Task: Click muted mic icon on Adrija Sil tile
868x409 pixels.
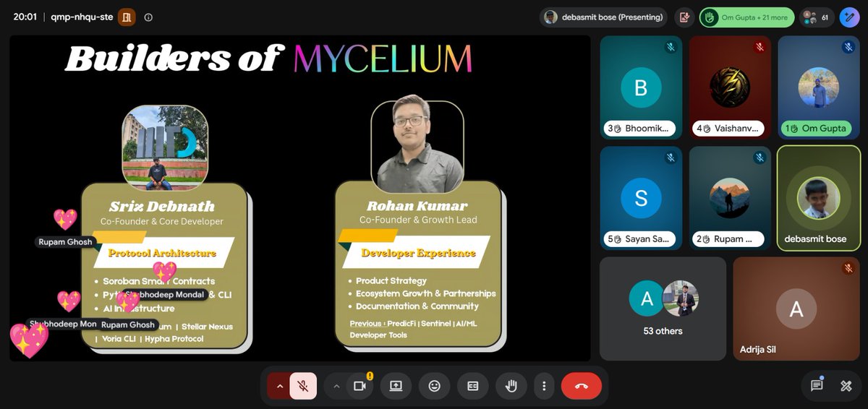Action: point(848,268)
